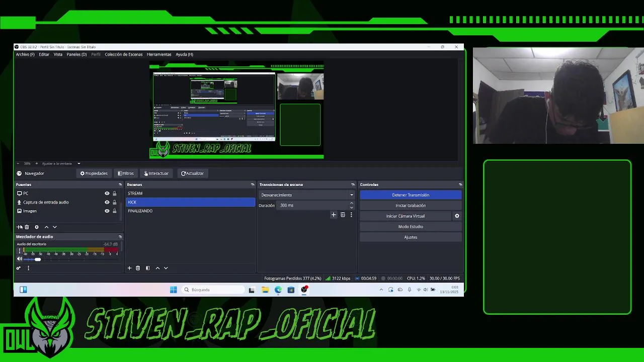Click Detener Transmisión button
The height and width of the screenshot is (362, 644).
(x=411, y=195)
